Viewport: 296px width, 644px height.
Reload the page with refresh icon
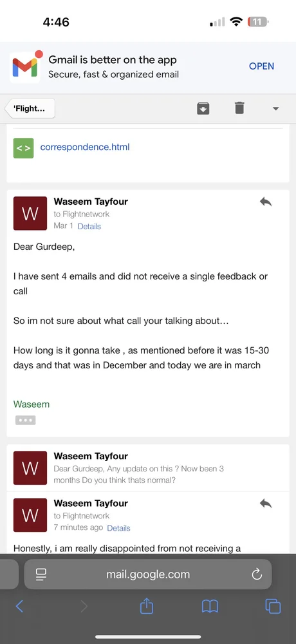pos(257,574)
